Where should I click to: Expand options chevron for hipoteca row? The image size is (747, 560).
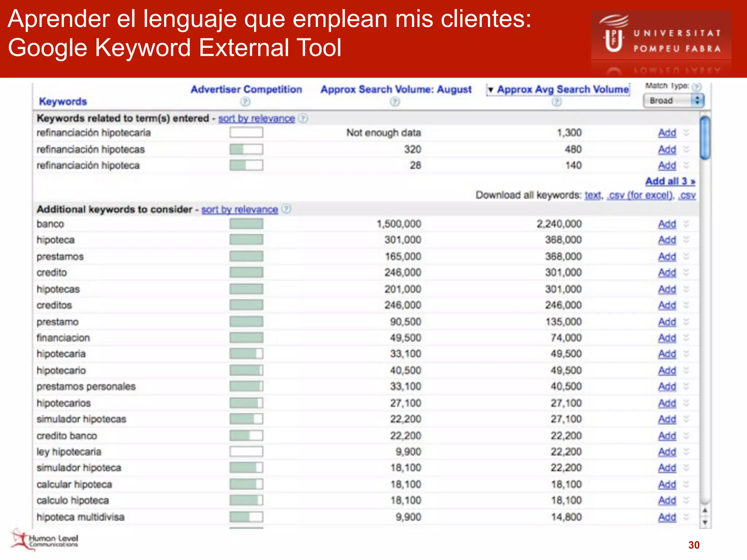(x=686, y=240)
